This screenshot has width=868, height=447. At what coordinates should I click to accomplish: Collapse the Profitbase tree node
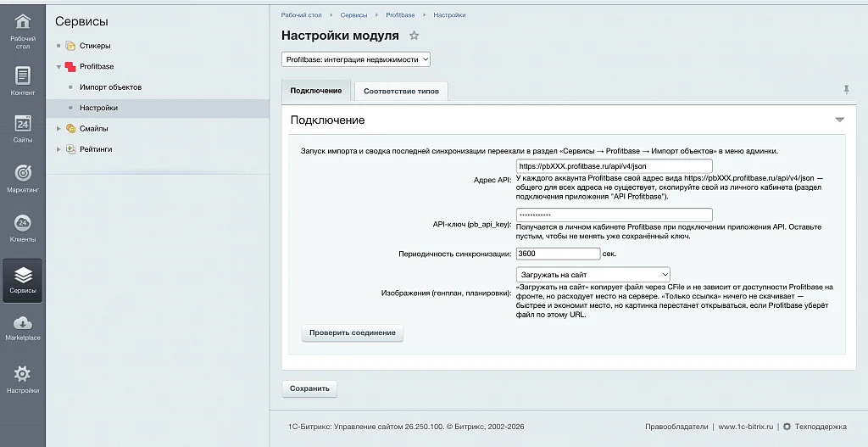click(58, 66)
